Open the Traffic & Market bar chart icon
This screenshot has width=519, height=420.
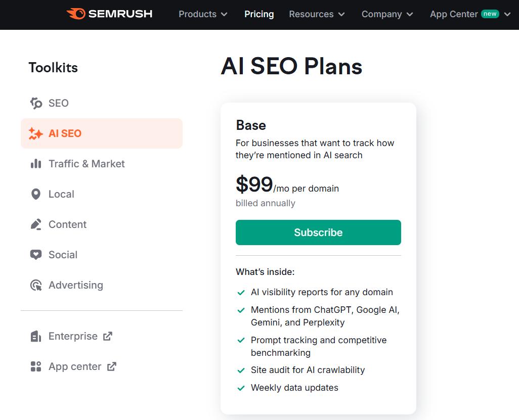click(x=35, y=163)
